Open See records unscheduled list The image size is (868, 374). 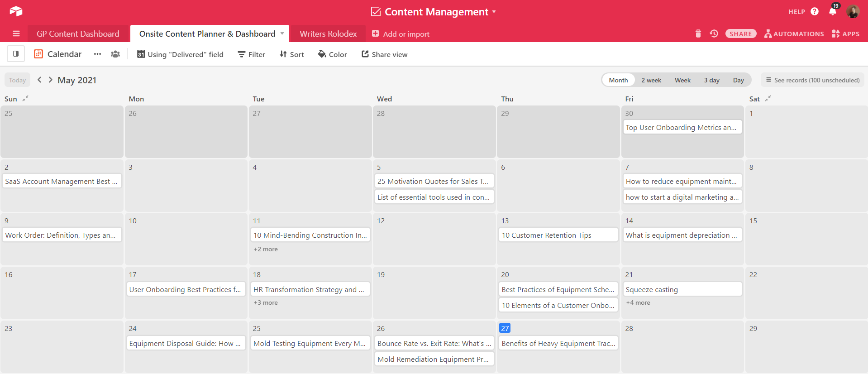point(812,80)
